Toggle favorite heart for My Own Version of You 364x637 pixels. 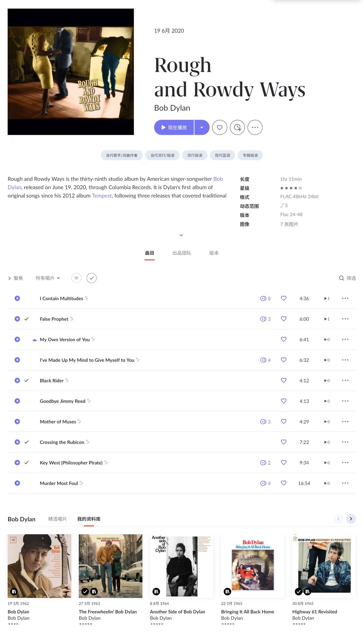coord(283,339)
